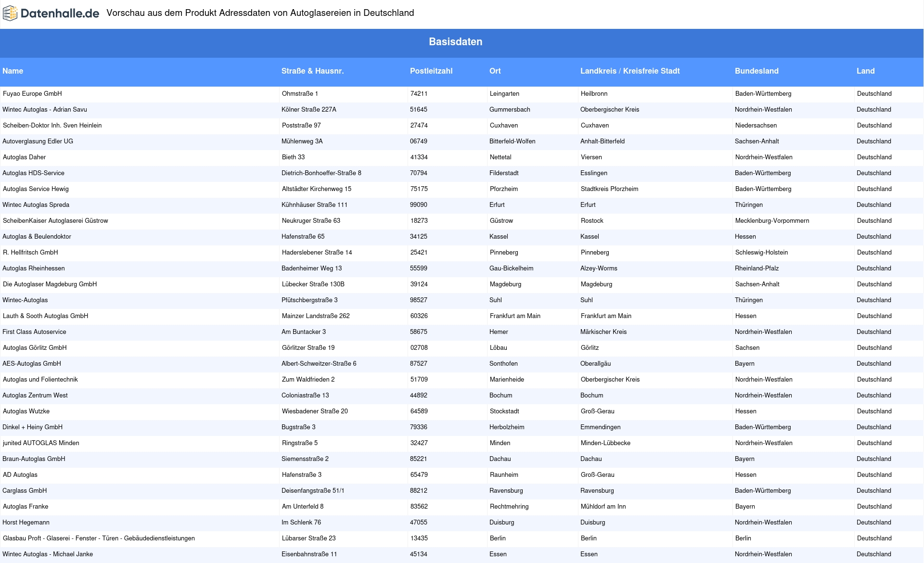Click state Niedersachsen
Image resolution: width=924 pixels, height=563 pixels.
[x=756, y=126]
